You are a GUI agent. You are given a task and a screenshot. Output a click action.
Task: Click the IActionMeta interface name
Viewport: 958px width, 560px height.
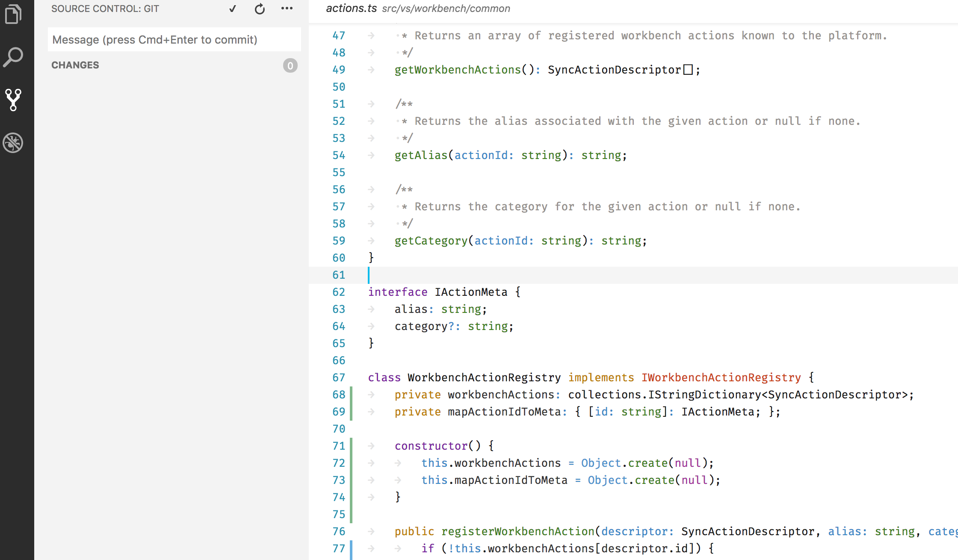(x=470, y=292)
